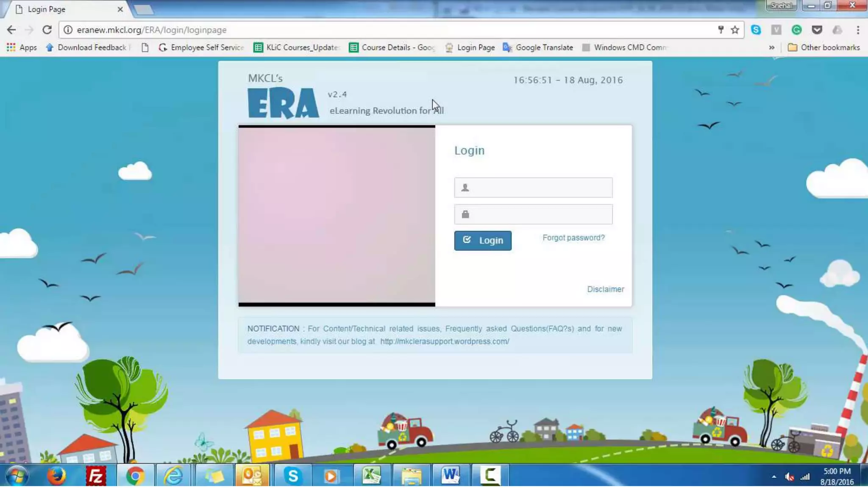This screenshot has height=488, width=868.
Task: Open the Other bookmarks folder
Action: coord(823,47)
